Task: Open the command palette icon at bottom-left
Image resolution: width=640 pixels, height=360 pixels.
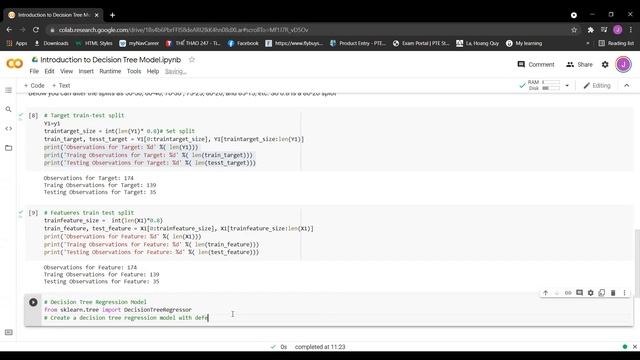Action: [x=9, y=332]
